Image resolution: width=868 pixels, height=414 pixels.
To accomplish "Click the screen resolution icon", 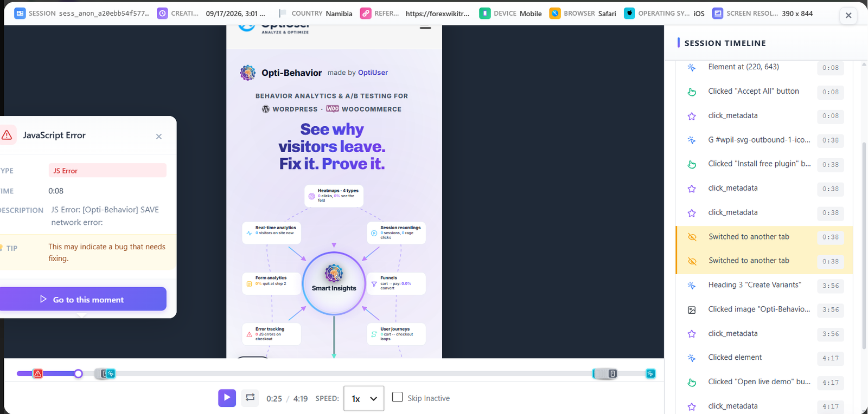I will click(718, 14).
